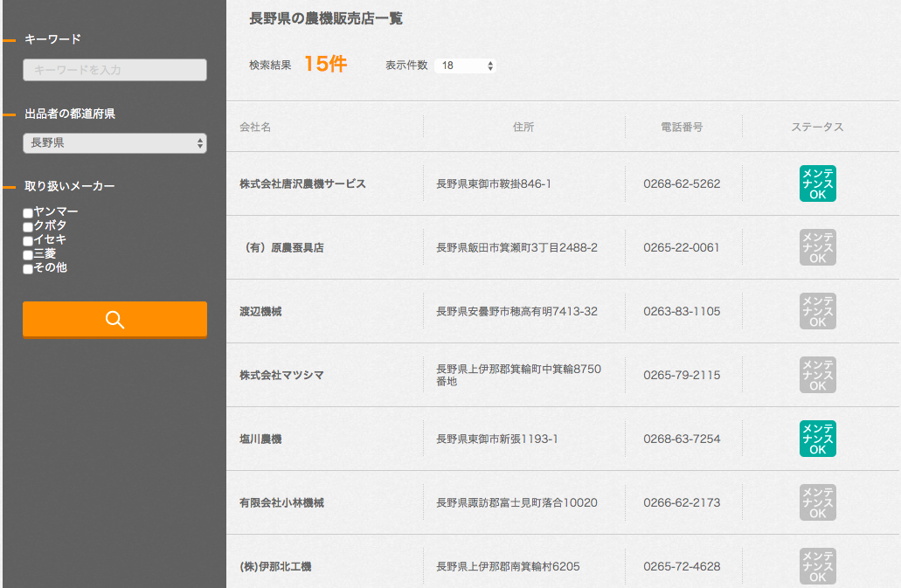Click the メンテナンスOK badge for 株式会社唐沢農機サービス
This screenshot has width=901, height=588.
817,183
